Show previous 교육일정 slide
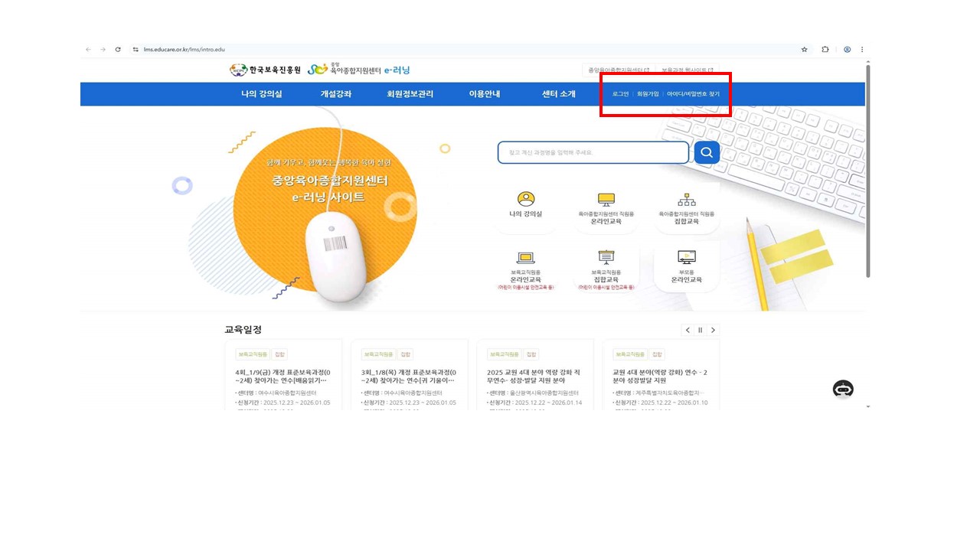 click(x=688, y=330)
